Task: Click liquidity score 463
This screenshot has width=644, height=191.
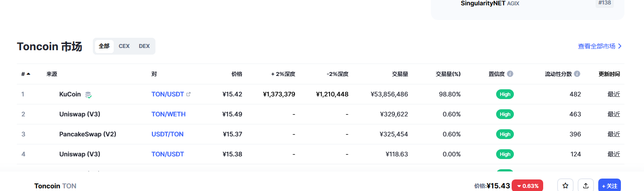Action: click(x=575, y=114)
